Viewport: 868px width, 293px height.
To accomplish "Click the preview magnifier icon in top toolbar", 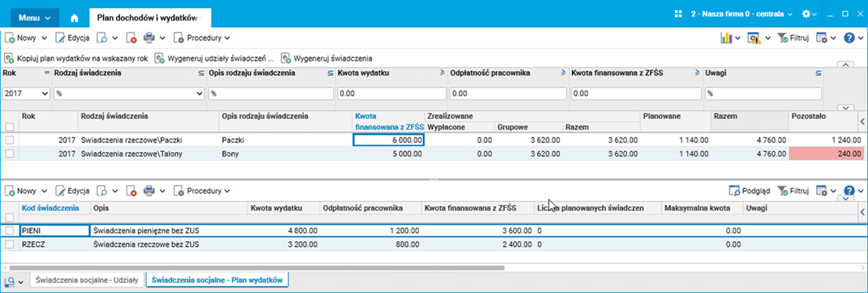I will [x=102, y=38].
